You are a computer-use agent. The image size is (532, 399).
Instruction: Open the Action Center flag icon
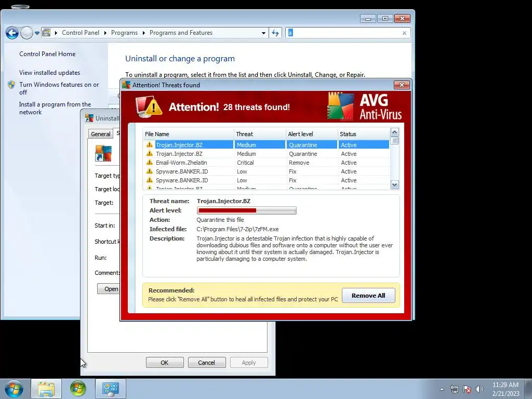point(467,389)
